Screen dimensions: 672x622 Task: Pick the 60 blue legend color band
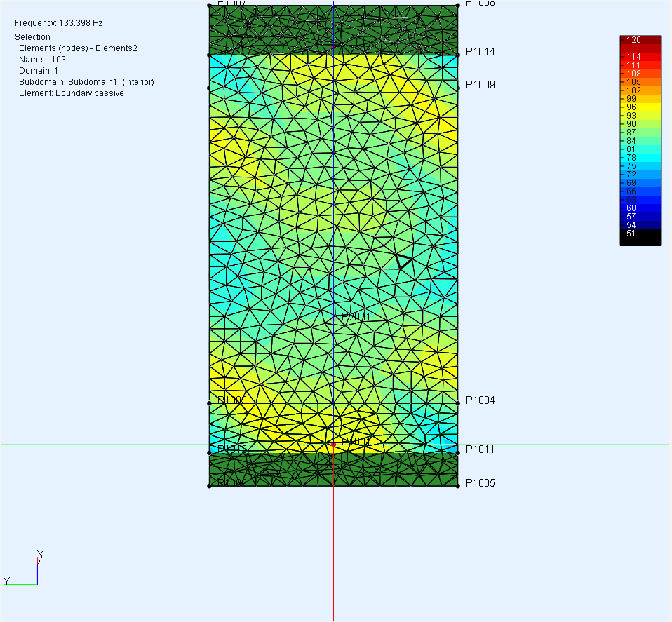(x=640, y=208)
